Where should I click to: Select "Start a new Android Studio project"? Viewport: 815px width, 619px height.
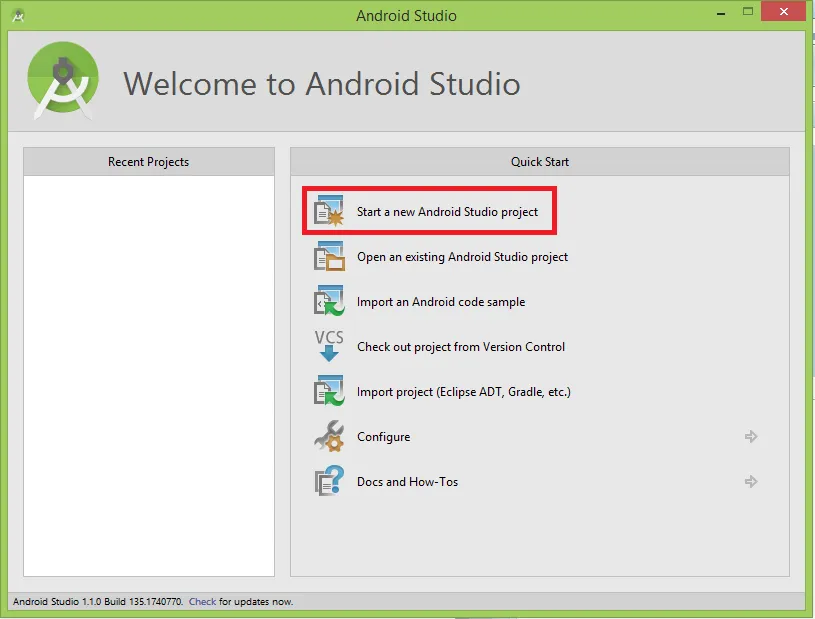[x=447, y=212]
